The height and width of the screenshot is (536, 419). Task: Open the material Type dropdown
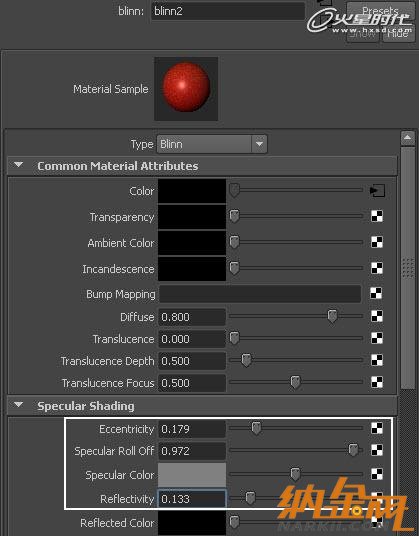tap(212, 144)
